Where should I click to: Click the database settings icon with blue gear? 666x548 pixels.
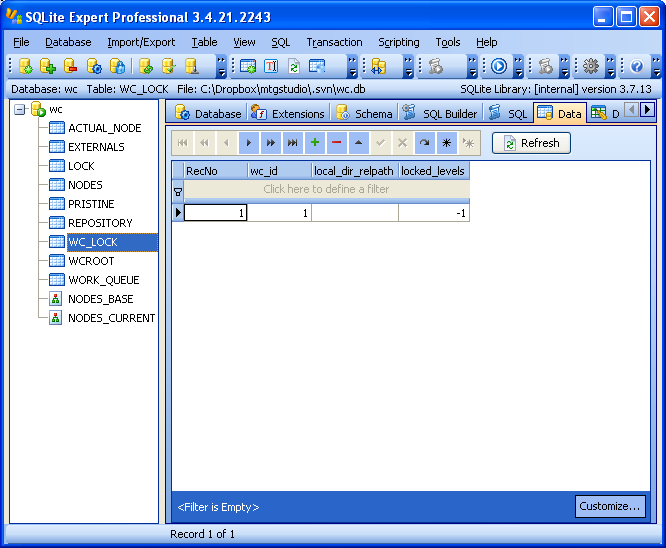coord(94,66)
